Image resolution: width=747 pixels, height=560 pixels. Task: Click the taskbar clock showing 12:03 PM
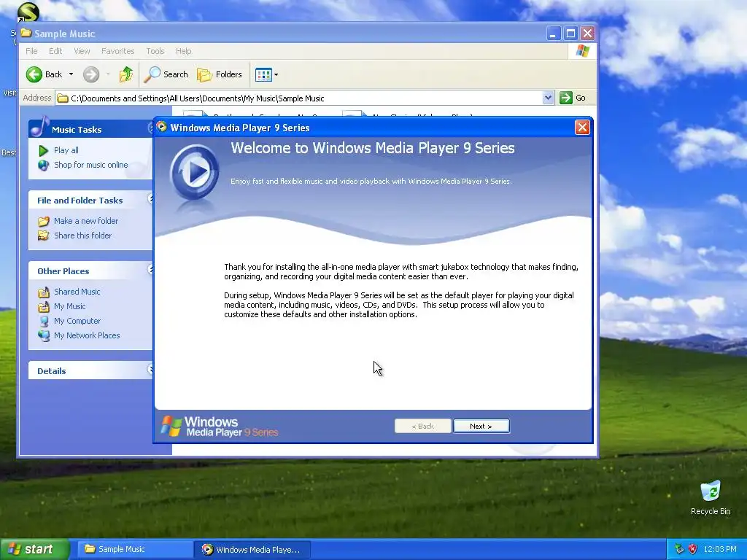click(x=720, y=550)
